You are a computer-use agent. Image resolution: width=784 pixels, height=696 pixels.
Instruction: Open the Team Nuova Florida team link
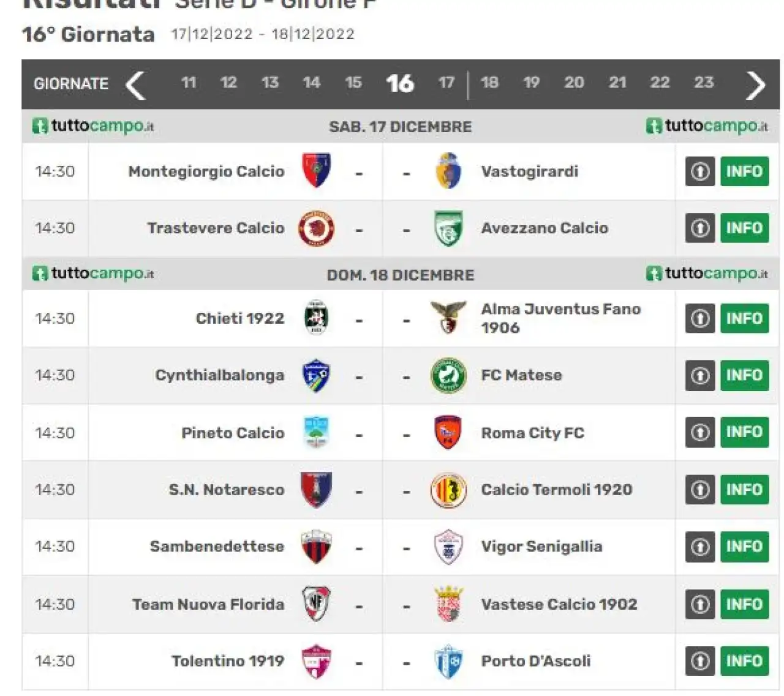208,604
